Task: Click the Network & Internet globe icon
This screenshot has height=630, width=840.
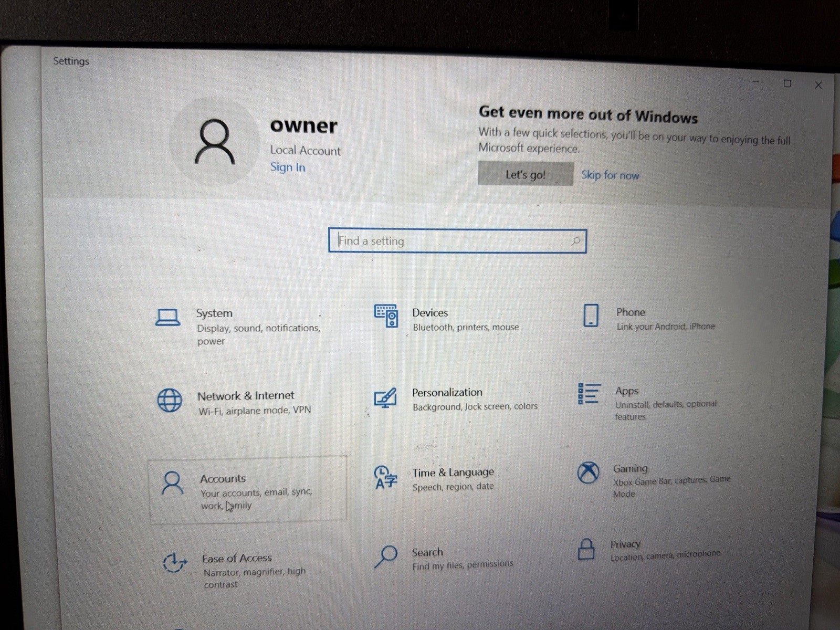Action: pyautogui.click(x=170, y=401)
